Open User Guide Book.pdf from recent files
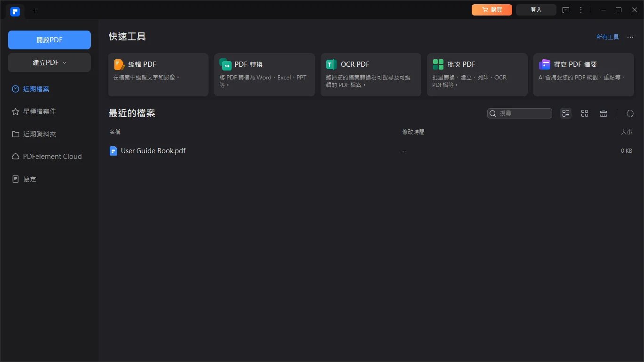Screen dimensions: 644x362 click(153, 150)
